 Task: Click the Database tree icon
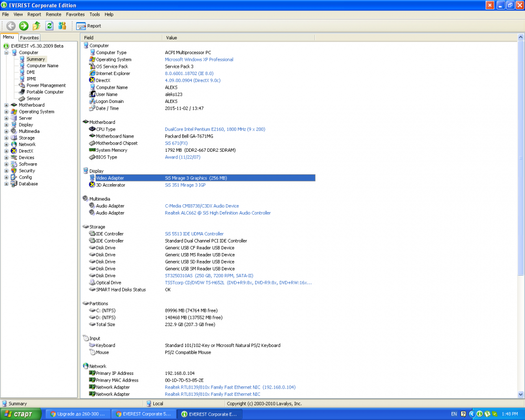[x=14, y=184]
